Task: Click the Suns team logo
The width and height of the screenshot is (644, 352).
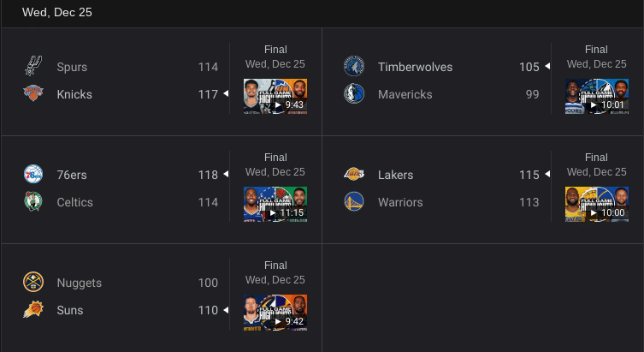Action: pos(32,310)
